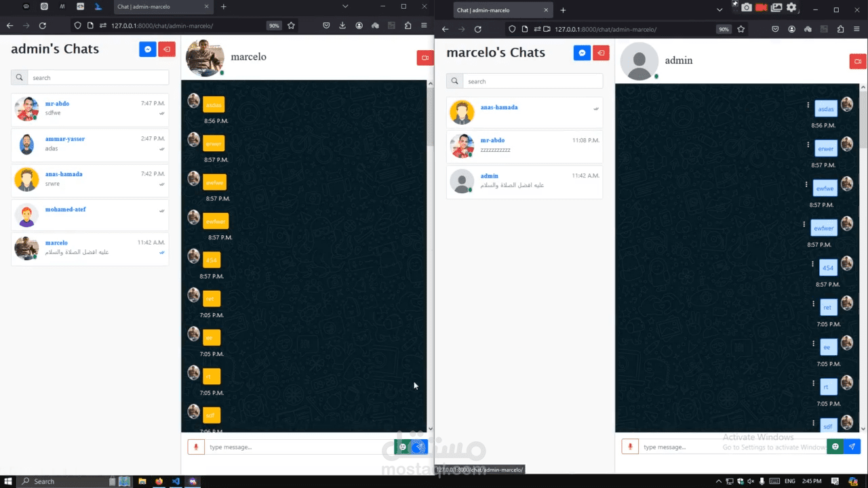Open the ammar-yasser chat

pyautogui.click(x=90, y=144)
